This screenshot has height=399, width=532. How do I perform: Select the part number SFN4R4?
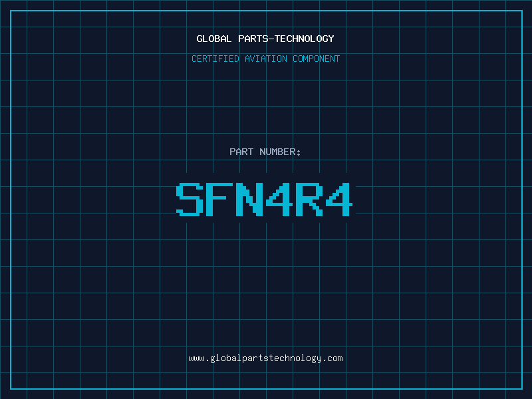click(x=264, y=199)
